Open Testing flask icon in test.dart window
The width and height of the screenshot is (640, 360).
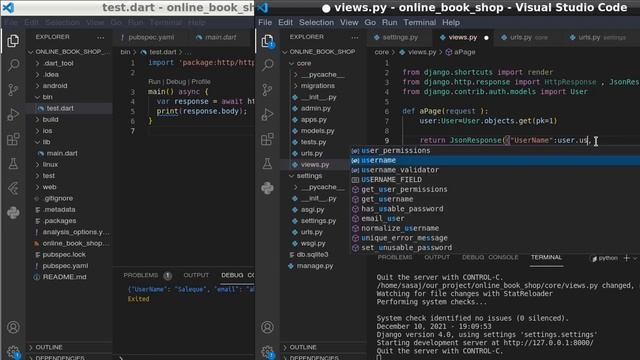pyautogui.click(x=13, y=164)
